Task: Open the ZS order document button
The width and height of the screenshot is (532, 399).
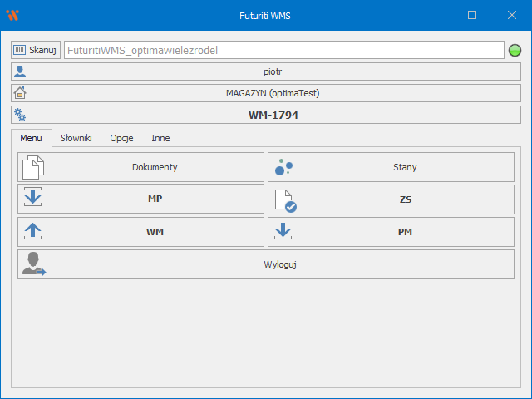Action: [x=391, y=199]
